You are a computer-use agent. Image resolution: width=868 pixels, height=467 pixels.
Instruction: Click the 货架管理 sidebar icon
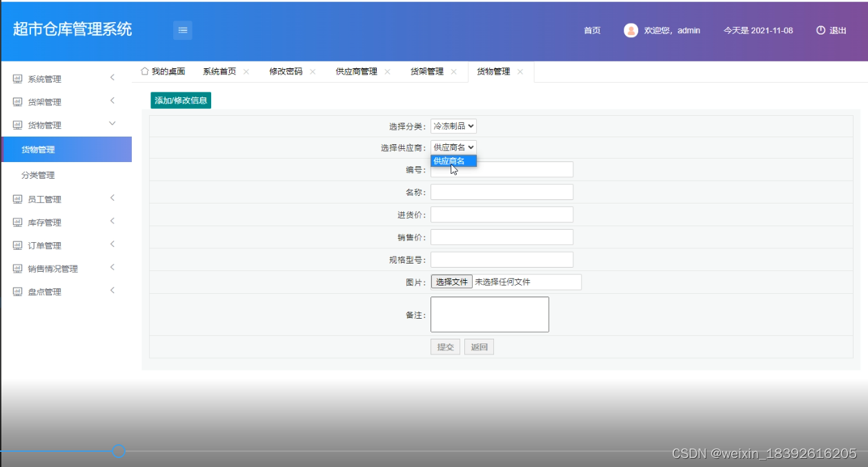(17, 101)
